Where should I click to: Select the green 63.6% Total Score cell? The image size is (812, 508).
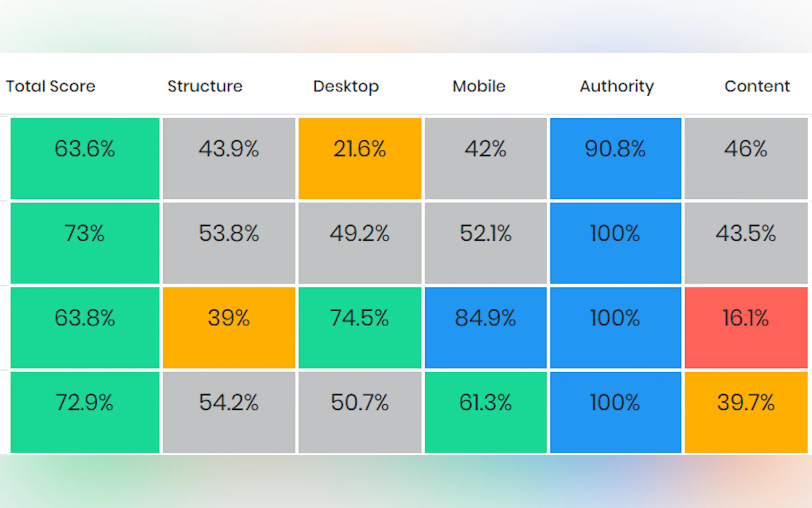tap(85, 158)
